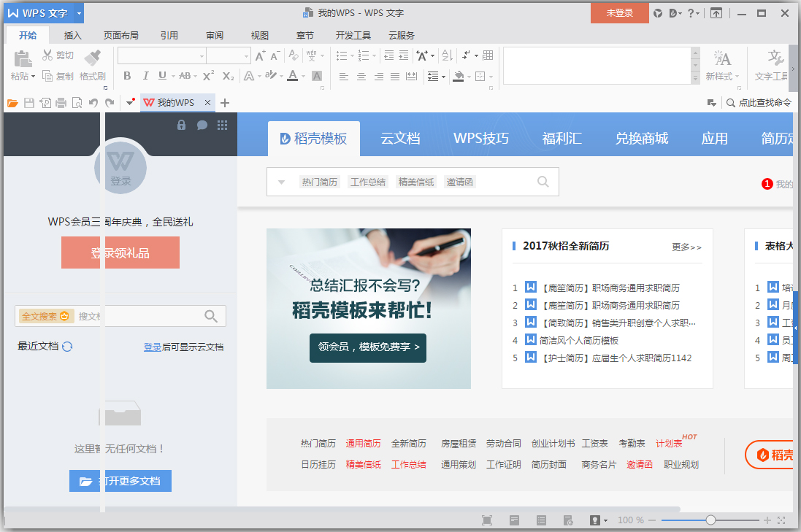Expand the template search category dropdown arrow
The height and width of the screenshot is (532, 801).
click(x=281, y=182)
